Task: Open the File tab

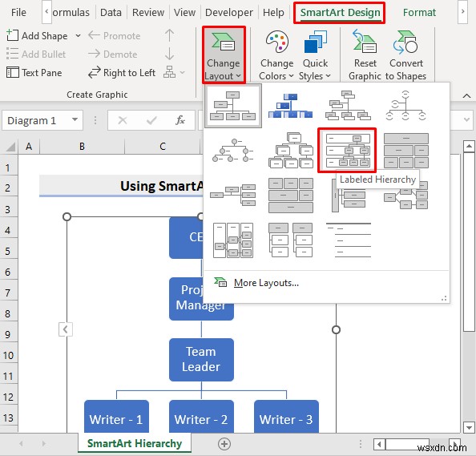Action: click(18, 13)
